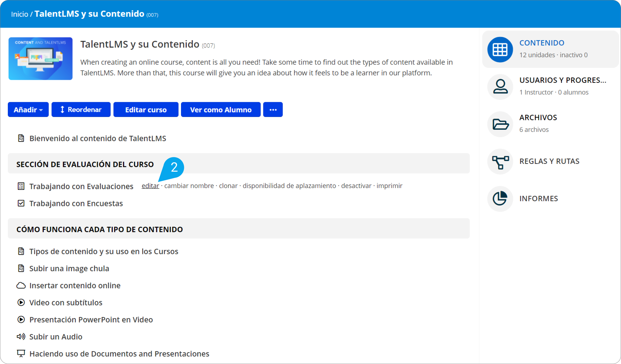Viewport: 621px width, 364px height.
Task: Open Subir una image chula unit
Action: pyautogui.click(x=69, y=268)
